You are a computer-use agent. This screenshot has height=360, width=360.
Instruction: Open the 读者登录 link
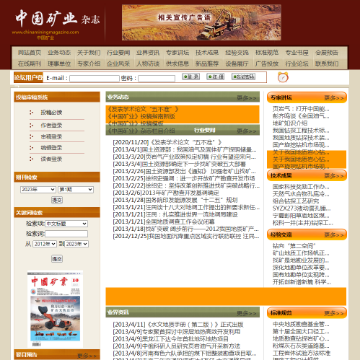coord(51,159)
